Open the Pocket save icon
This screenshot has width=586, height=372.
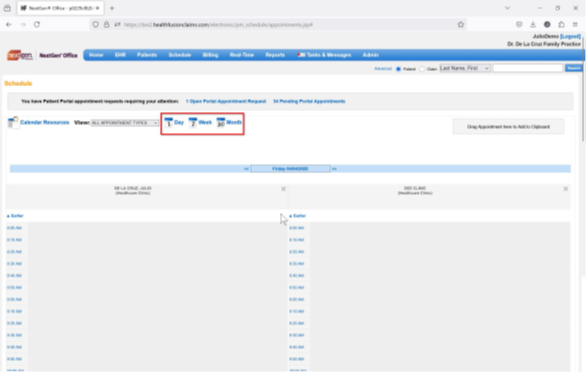(519, 25)
